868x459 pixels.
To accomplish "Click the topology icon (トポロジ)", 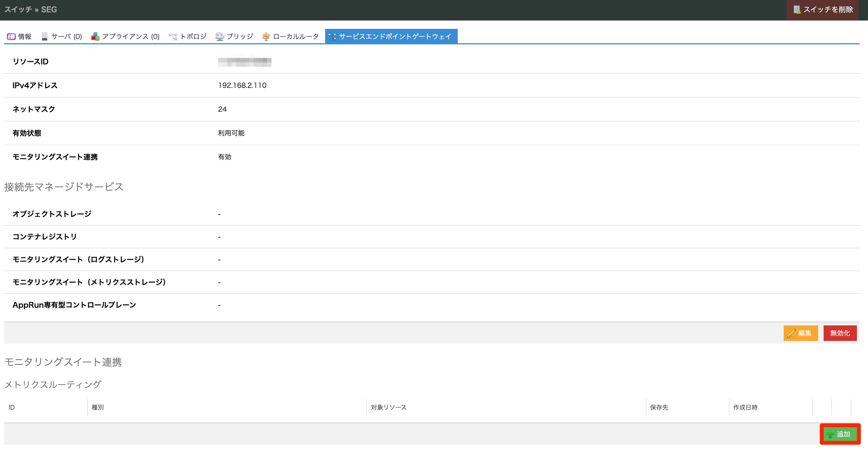I will pyautogui.click(x=173, y=36).
